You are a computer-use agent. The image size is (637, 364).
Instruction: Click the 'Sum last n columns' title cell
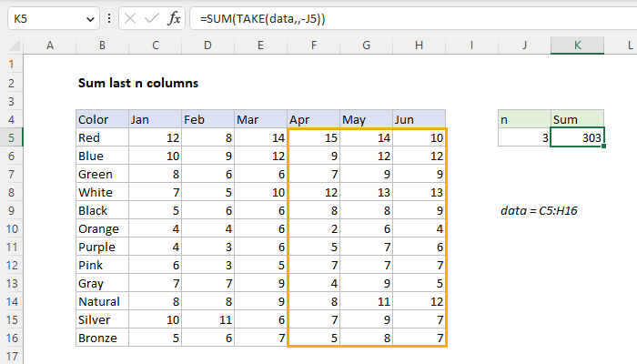point(138,83)
